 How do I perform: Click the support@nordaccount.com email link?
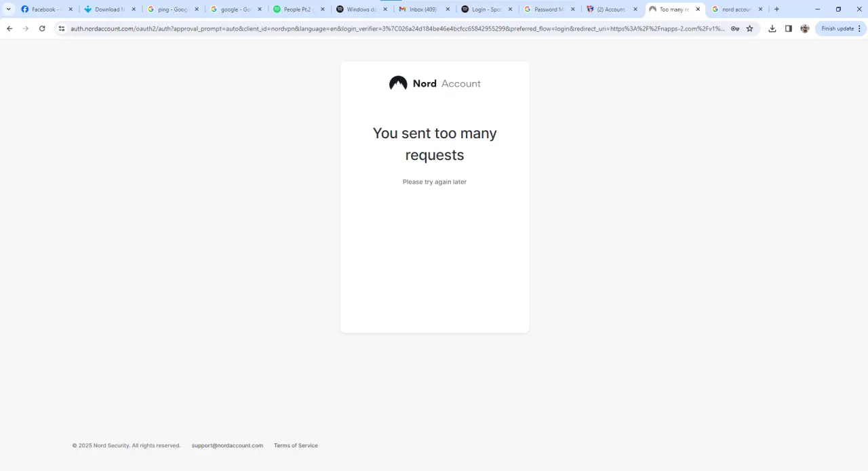(227, 445)
